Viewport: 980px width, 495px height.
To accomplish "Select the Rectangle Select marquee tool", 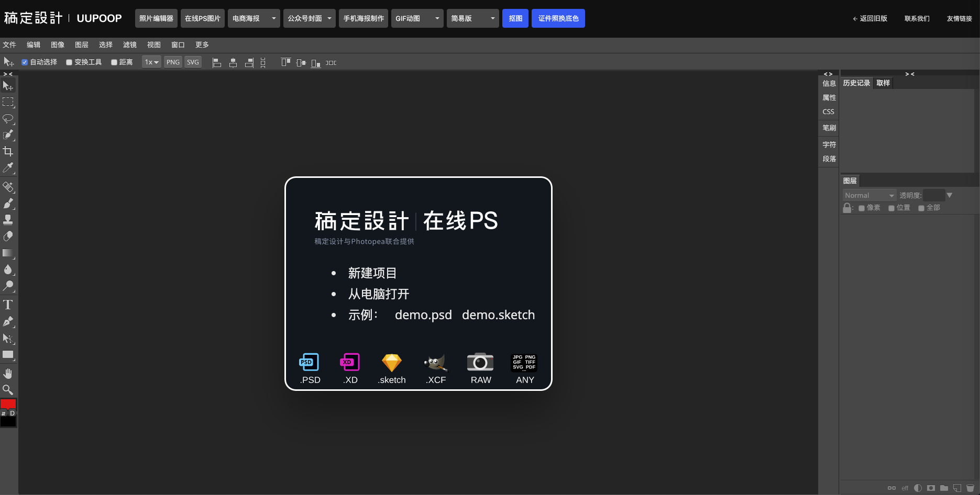I will pyautogui.click(x=8, y=102).
